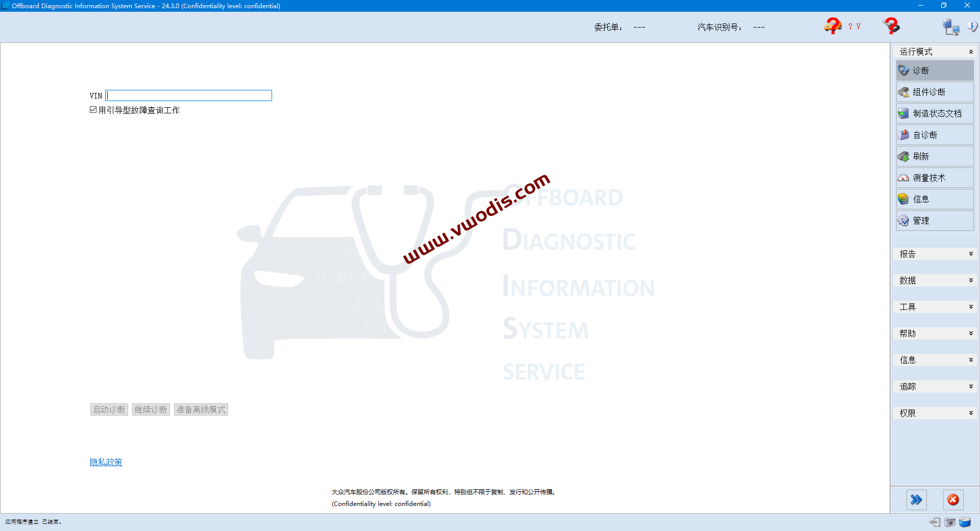Open the 信息 mode with book icon
Image resolution: width=980 pixels, height=531 pixels.
[x=935, y=199]
